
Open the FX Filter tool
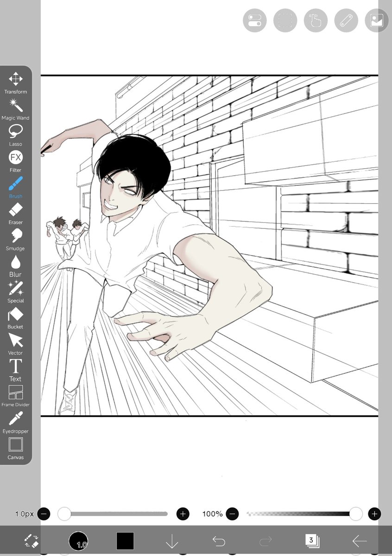(x=16, y=162)
